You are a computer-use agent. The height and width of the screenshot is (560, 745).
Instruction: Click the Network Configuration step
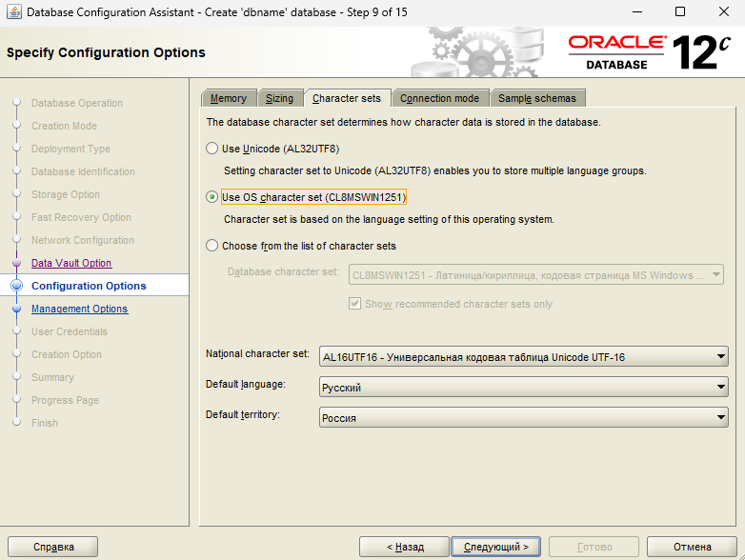83,240
